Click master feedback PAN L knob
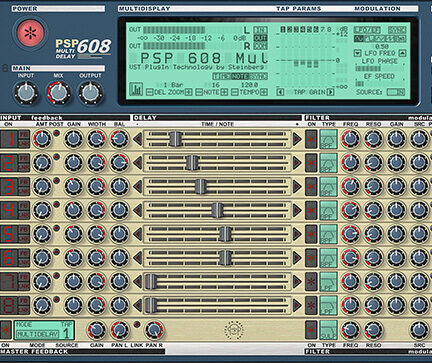Image resolution: width=432 pixels, height=363 pixels. [119, 330]
